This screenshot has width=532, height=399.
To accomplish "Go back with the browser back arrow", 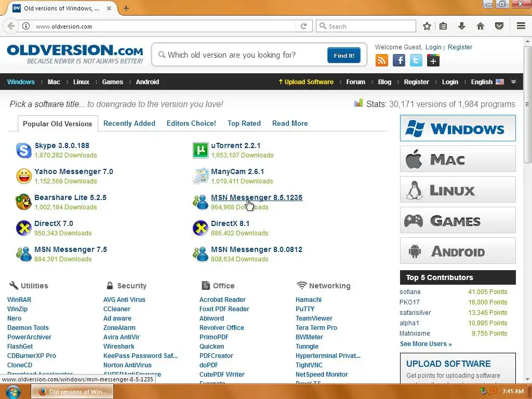I will pyautogui.click(x=11, y=26).
